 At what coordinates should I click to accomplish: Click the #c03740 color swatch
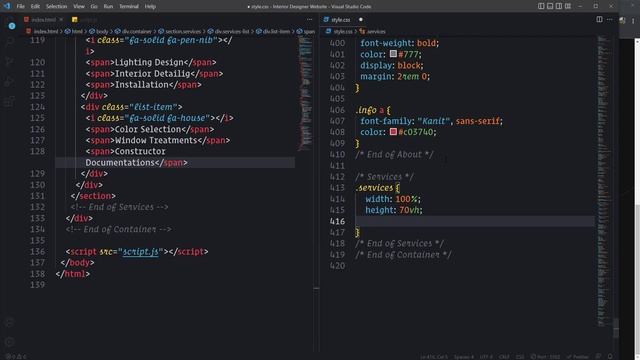393,131
